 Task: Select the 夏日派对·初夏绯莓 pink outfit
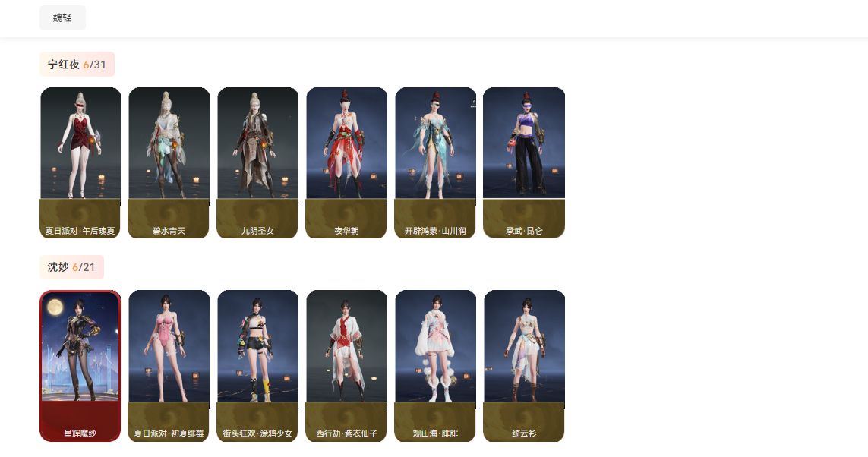click(x=169, y=366)
